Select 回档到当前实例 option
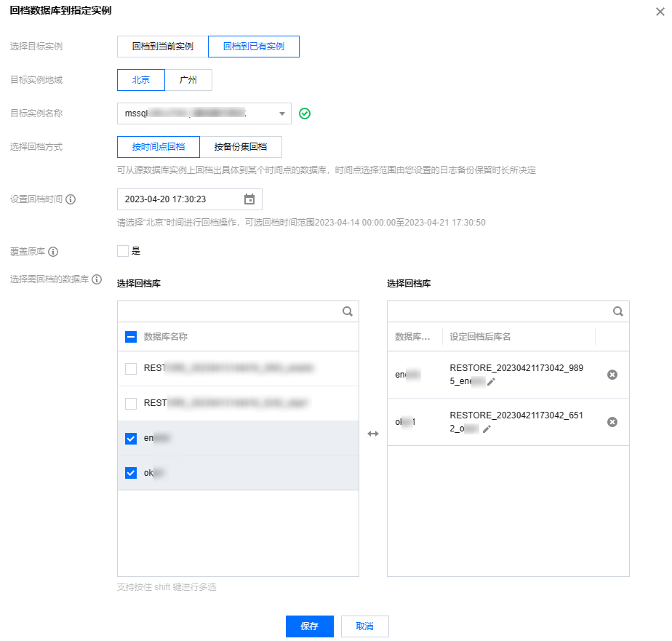The height and width of the screenshot is (641, 672). pos(162,47)
